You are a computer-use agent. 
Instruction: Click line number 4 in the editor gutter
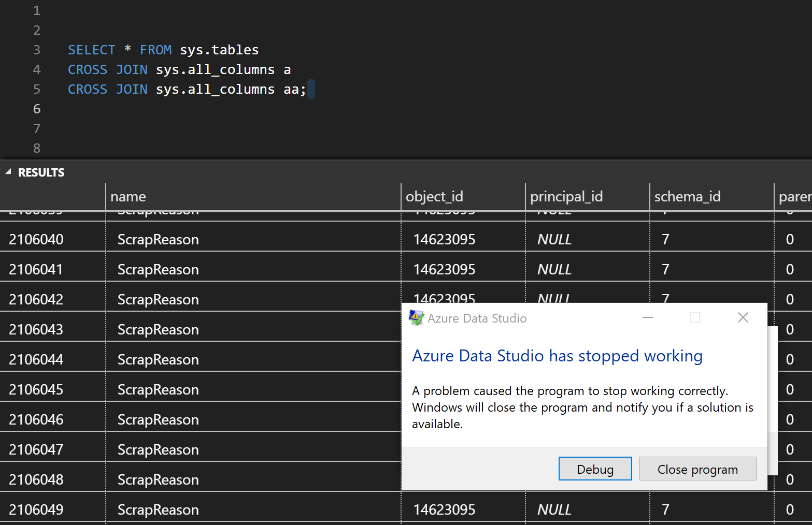36,69
